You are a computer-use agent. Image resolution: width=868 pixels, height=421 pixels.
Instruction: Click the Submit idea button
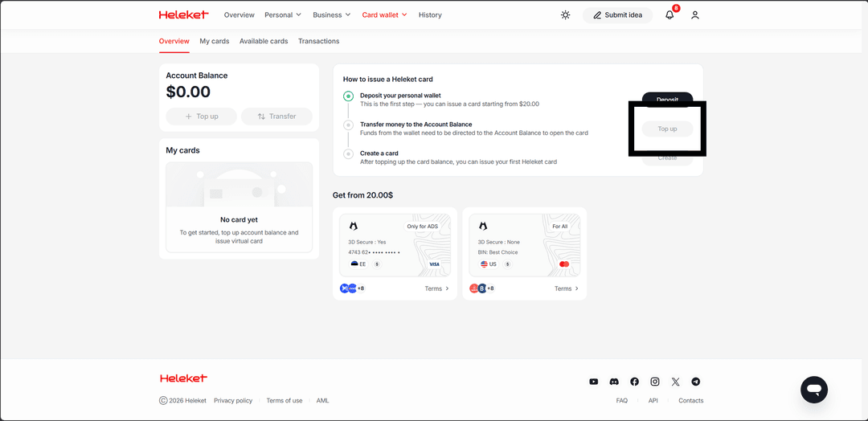pyautogui.click(x=617, y=15)
